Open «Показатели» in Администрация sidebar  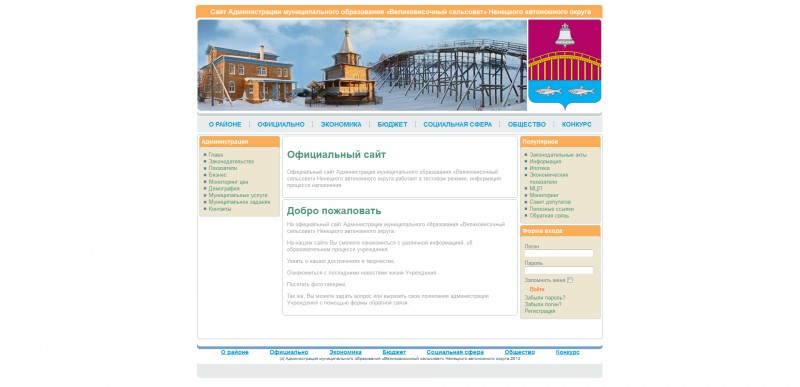[222, 168]
